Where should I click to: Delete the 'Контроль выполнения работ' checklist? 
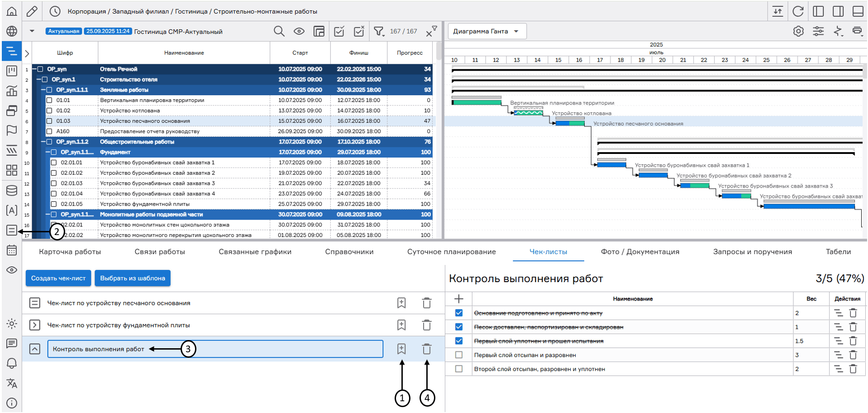coord(426,349)
